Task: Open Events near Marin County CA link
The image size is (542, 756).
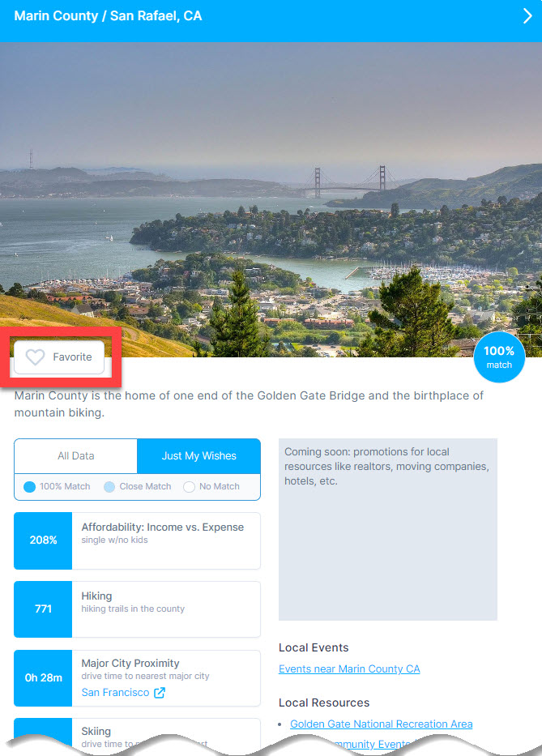Action: (x=349, y=668)
